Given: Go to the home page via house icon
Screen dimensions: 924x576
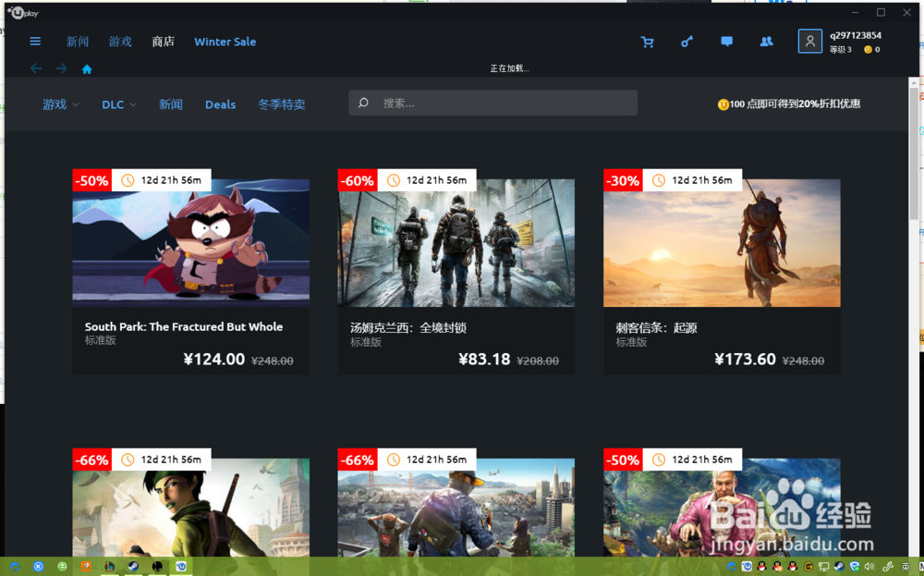Looking at the screenshot, I should [x=86, y=67].
